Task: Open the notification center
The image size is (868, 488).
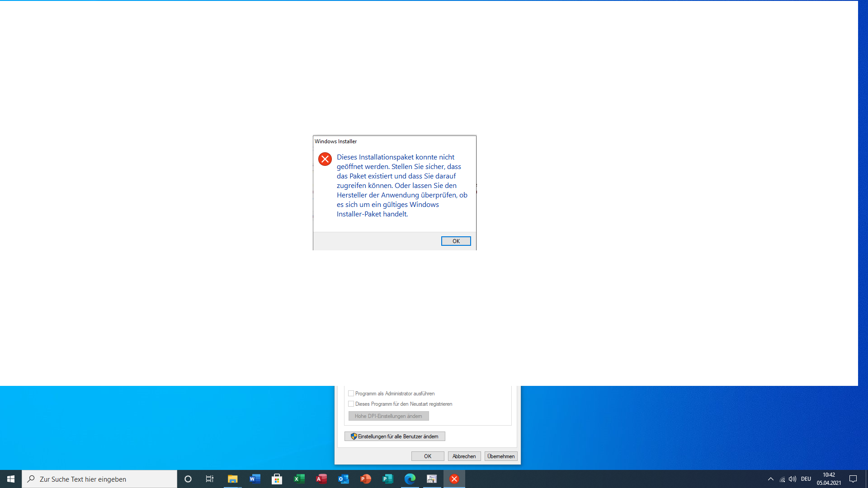Action: [x=854, y=479]
